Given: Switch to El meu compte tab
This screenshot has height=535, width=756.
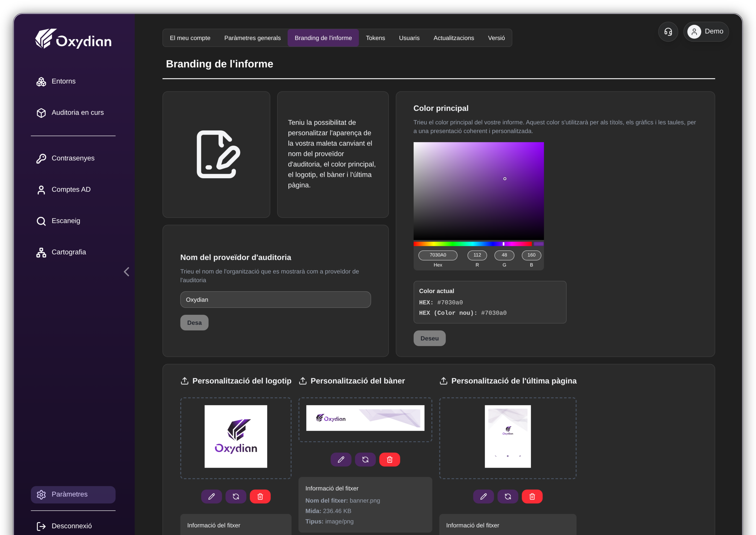Looking at the screenshot, I should pyautogui.click(x=190, y=38).
